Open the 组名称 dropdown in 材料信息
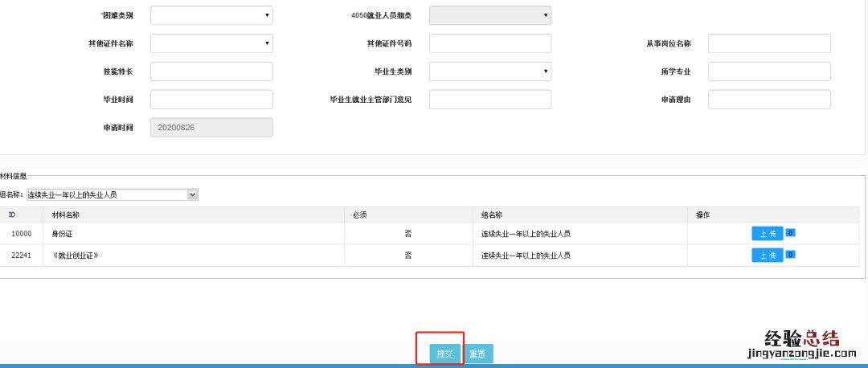This screenshot has width=868, height=368. 112,194
